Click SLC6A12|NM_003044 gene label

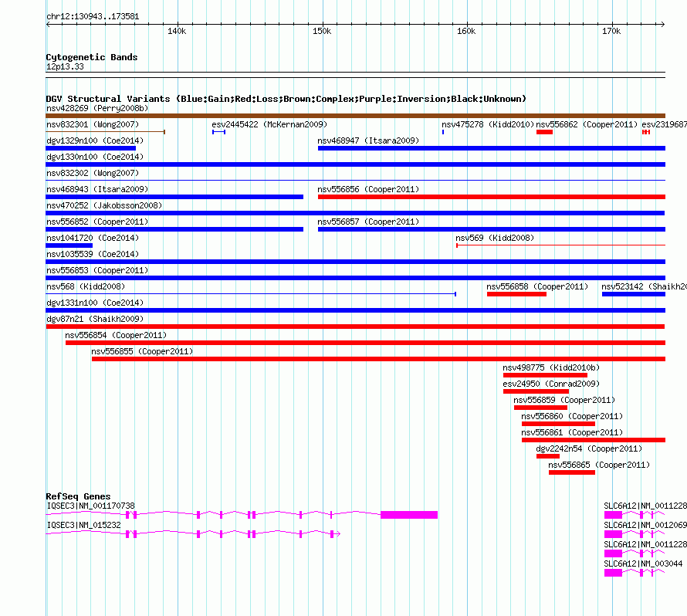(643, 564)
